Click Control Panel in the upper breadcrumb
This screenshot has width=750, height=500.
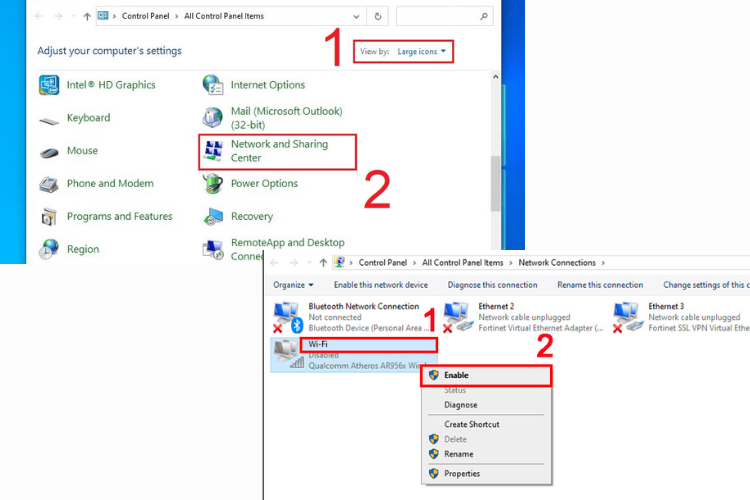(x=145, y=16)
